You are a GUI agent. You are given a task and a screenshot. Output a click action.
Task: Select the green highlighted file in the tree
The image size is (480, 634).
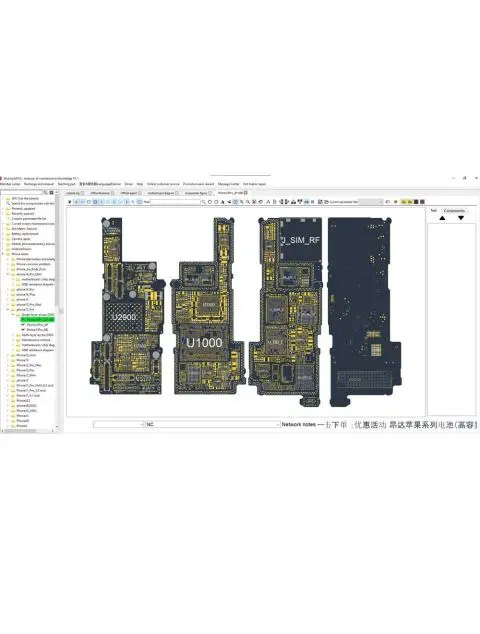click(x=37, y=319)
